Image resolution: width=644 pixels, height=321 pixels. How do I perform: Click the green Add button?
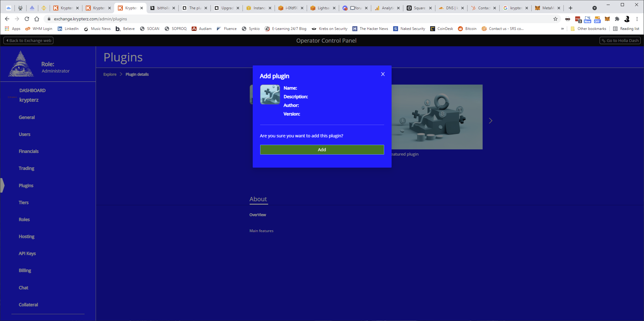322,150
